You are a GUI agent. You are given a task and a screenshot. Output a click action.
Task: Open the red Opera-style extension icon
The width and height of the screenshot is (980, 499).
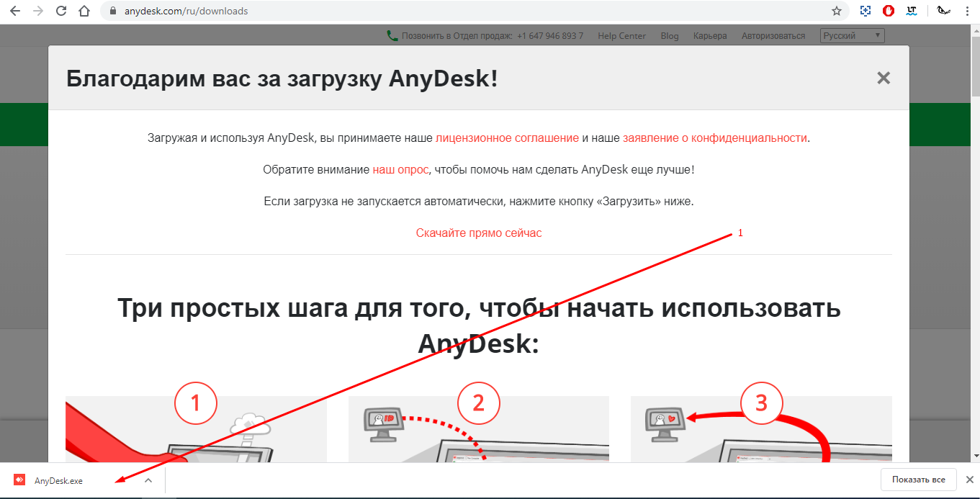click(x=889, y=11)
